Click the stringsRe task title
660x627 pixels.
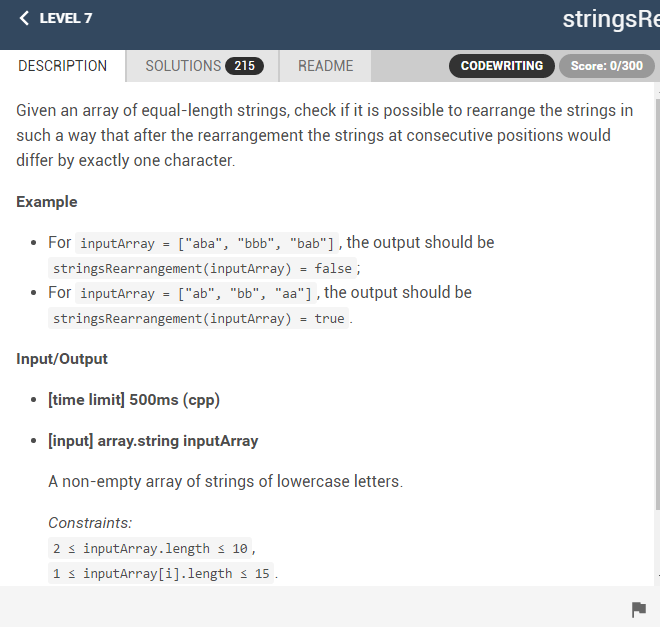(610, 19)
